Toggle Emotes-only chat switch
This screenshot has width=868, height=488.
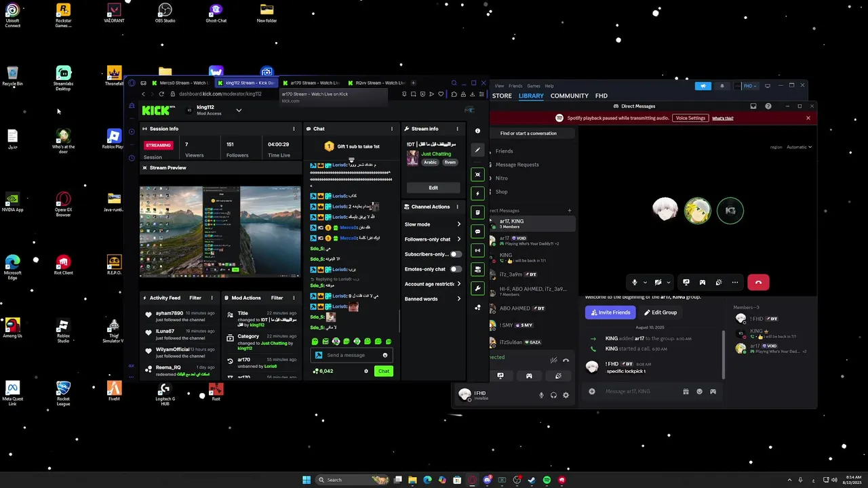[455, 269]
